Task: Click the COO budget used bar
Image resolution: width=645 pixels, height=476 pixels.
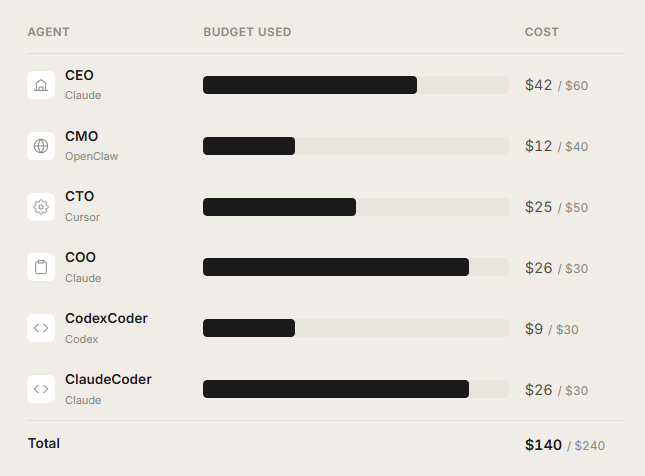Action: click(355, 267)
